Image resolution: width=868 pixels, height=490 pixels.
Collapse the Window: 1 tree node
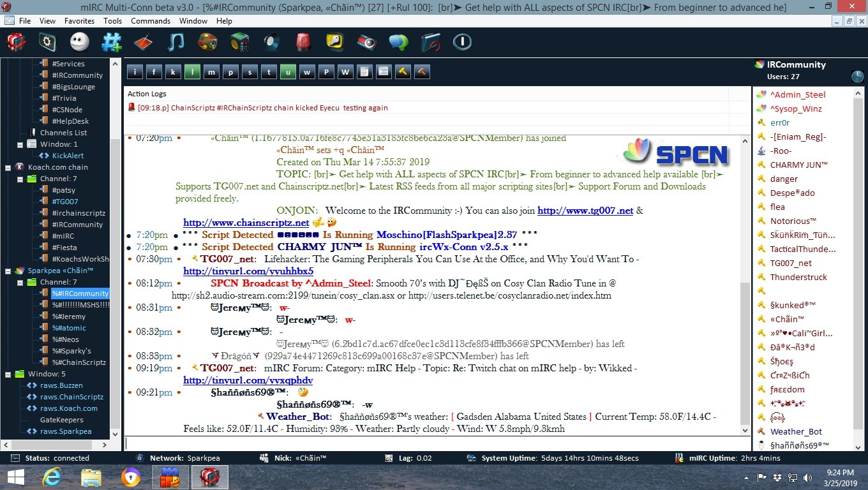[x=19, y=144]
